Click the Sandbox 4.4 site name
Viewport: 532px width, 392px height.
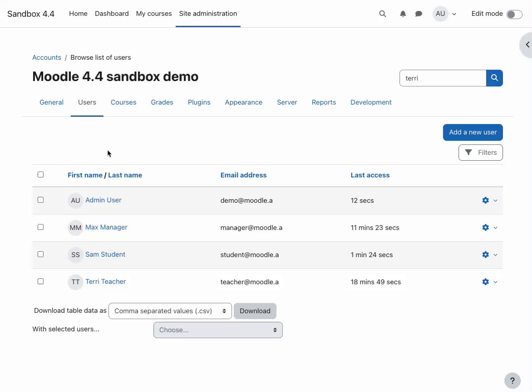pos(31,14)
